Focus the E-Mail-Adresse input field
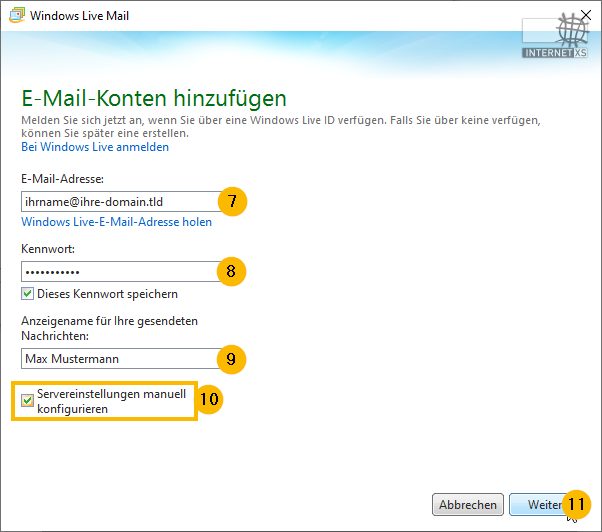 pos(121,202)
